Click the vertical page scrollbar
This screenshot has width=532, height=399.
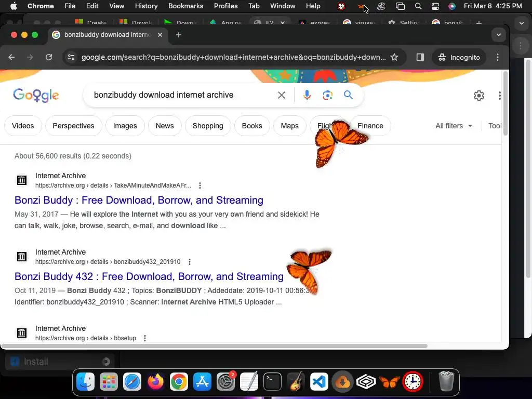(505, 103)
